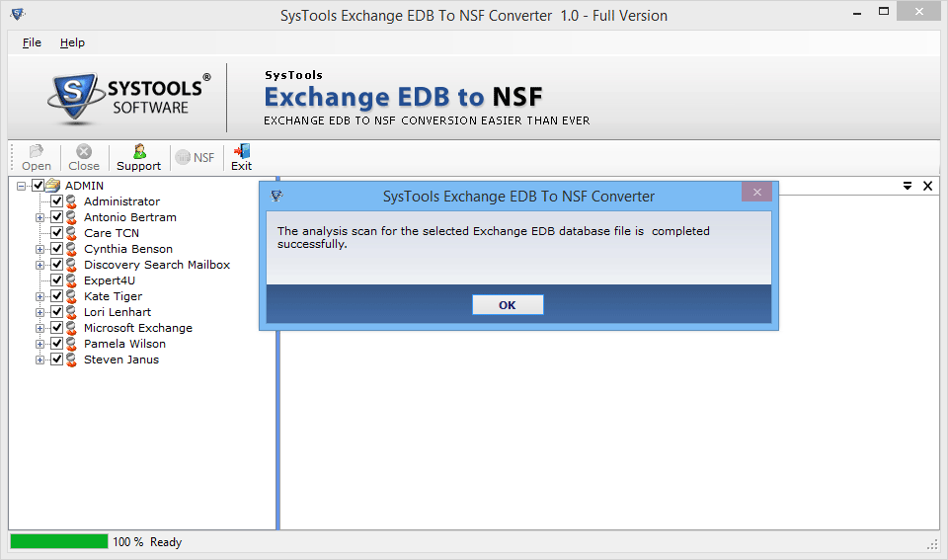
Task: Click the Lori Lenhart mailbox user icon
Action: [x=71, y=312]
